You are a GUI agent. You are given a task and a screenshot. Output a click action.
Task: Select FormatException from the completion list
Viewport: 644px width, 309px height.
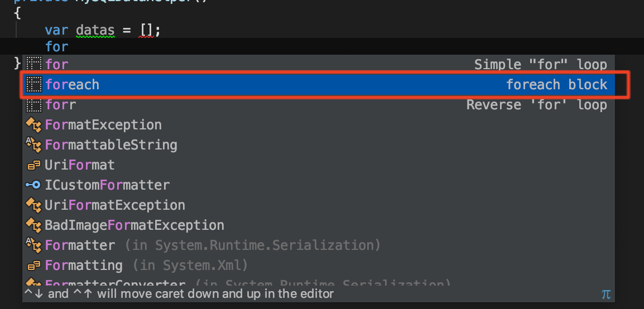[103, 125]
